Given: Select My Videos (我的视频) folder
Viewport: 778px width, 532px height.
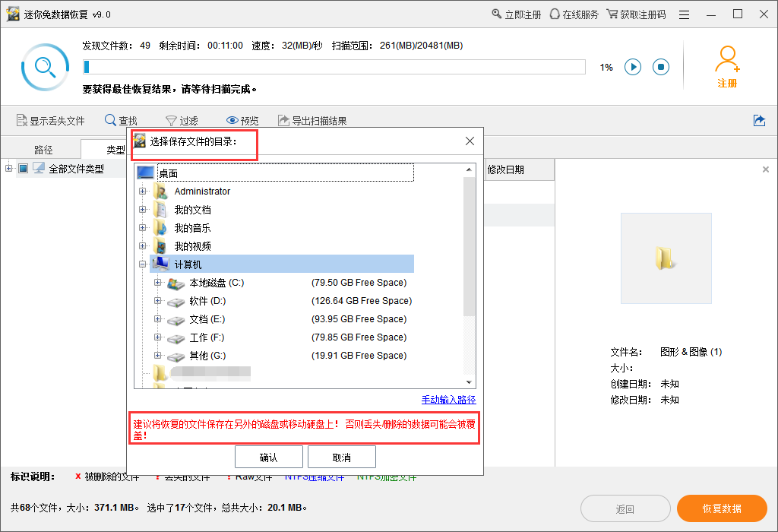Looking at the screenshot, I should pyautogui.click(x=192, y=246).
